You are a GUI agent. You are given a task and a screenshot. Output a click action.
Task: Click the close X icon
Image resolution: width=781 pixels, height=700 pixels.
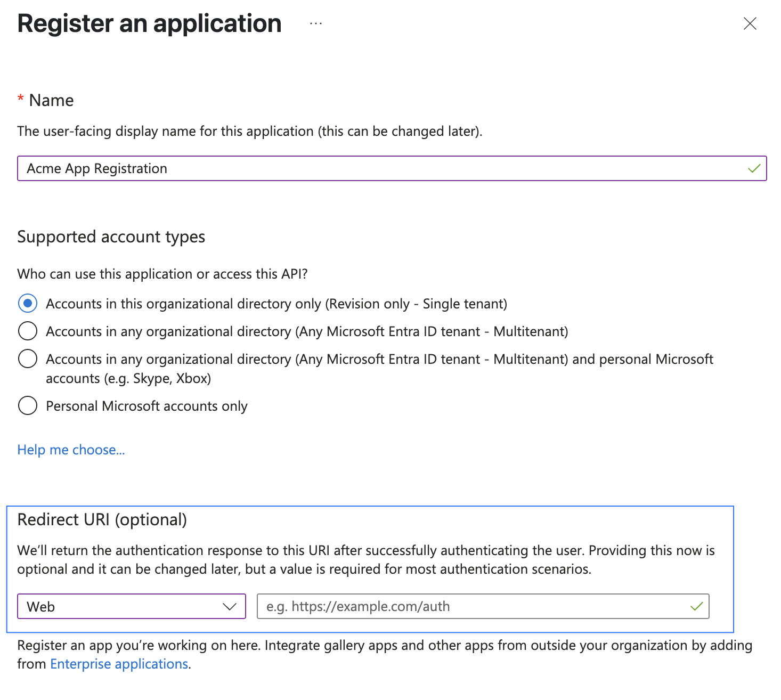click(750, 23)
